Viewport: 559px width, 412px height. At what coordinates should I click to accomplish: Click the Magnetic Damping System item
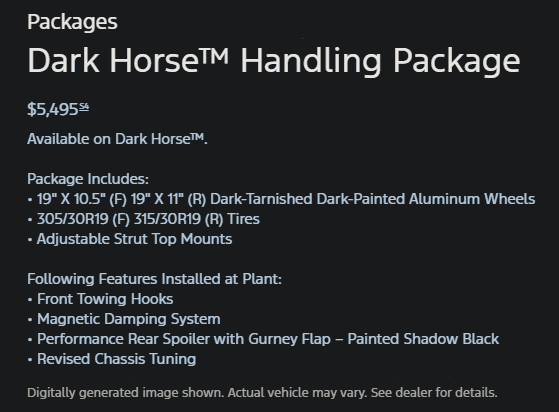(x=129, y=319)
